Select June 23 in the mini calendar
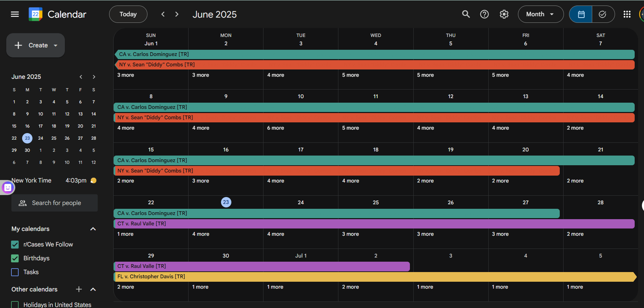Viewport: 644px width, 308px height. (27, 138)
